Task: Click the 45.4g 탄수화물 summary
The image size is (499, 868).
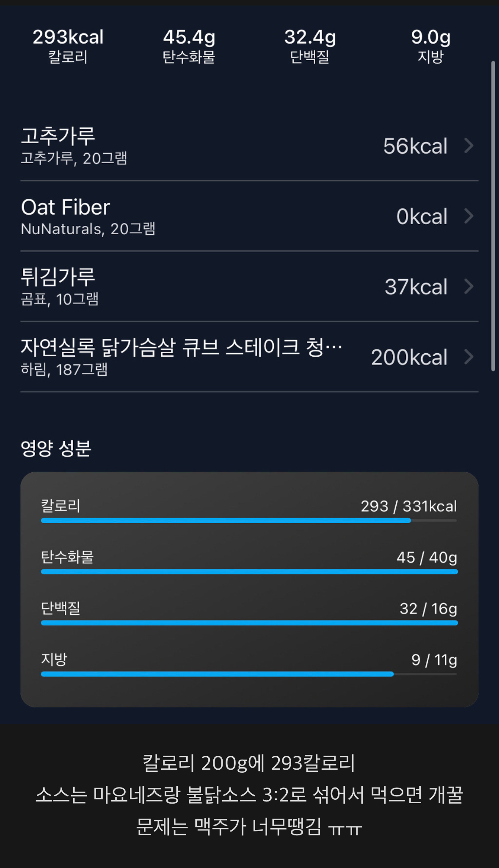Action: 189,46
